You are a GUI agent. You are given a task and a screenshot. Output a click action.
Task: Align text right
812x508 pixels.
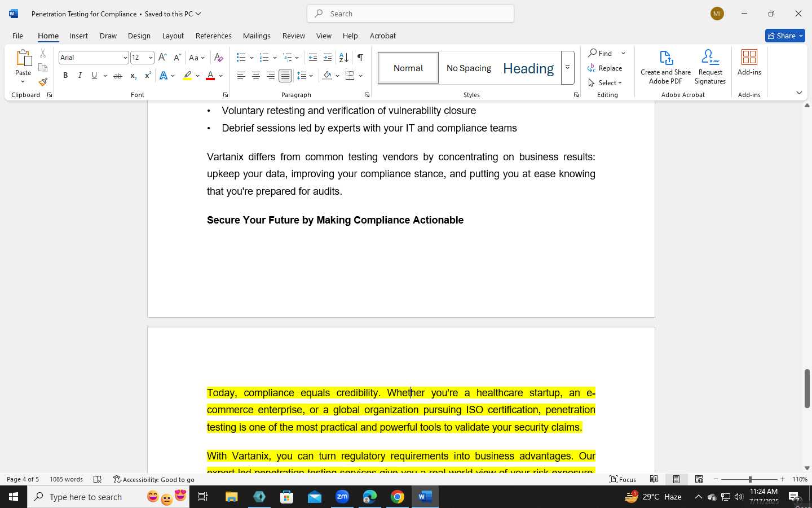271,76
